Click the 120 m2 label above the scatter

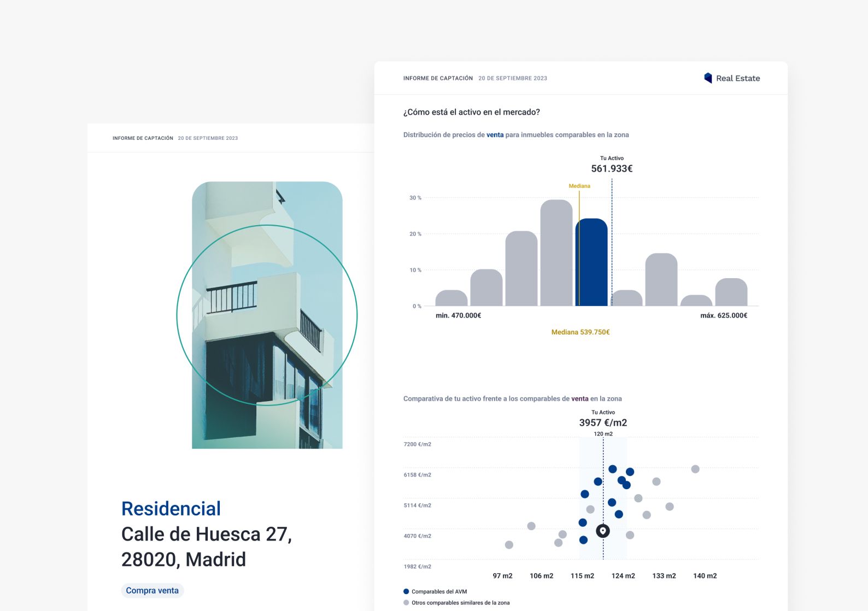click(603, 434)
